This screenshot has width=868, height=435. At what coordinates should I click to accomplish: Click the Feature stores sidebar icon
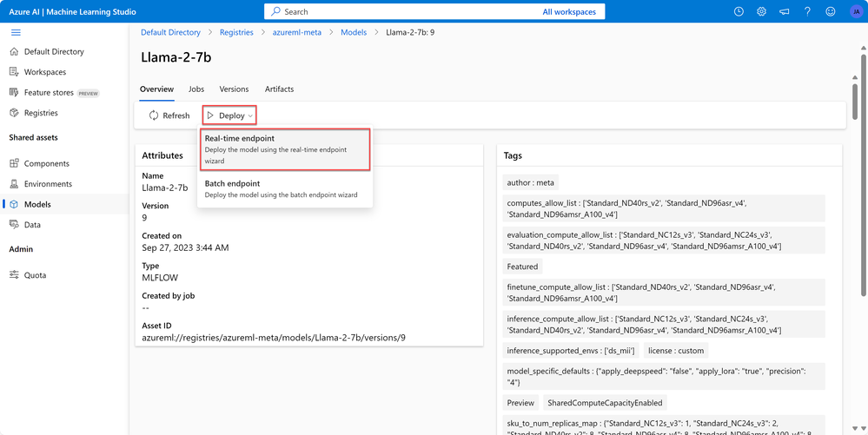point(14,92)
